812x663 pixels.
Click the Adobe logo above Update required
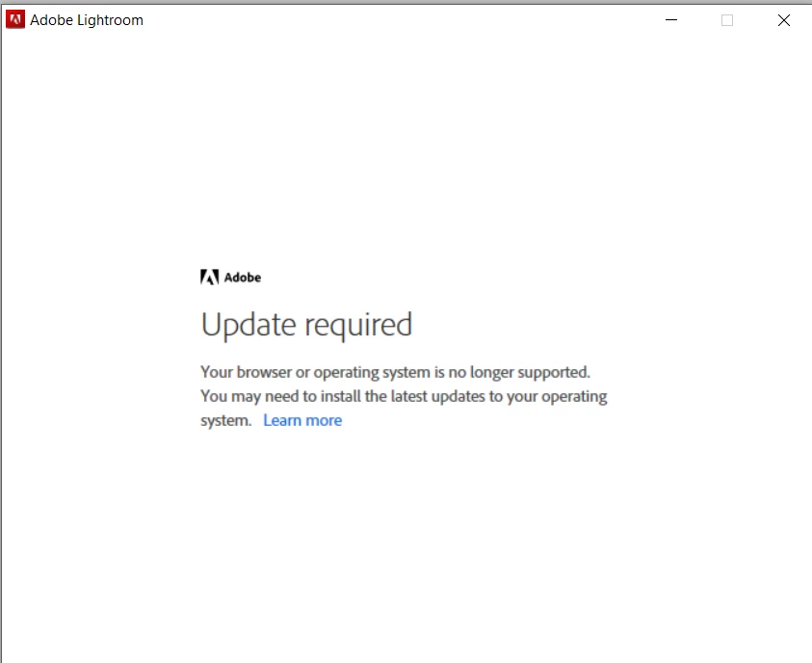click(230, 278)
